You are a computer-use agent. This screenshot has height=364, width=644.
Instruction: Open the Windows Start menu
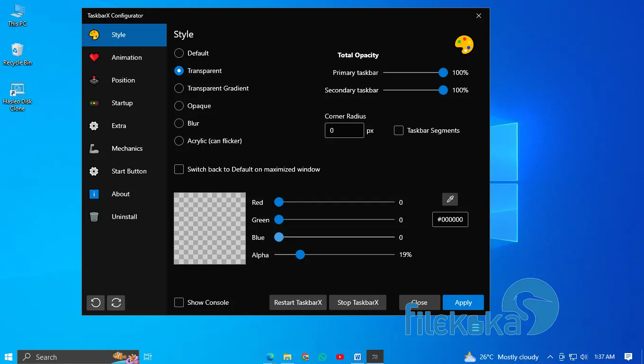pyautogui.click(x=9, y=357)
